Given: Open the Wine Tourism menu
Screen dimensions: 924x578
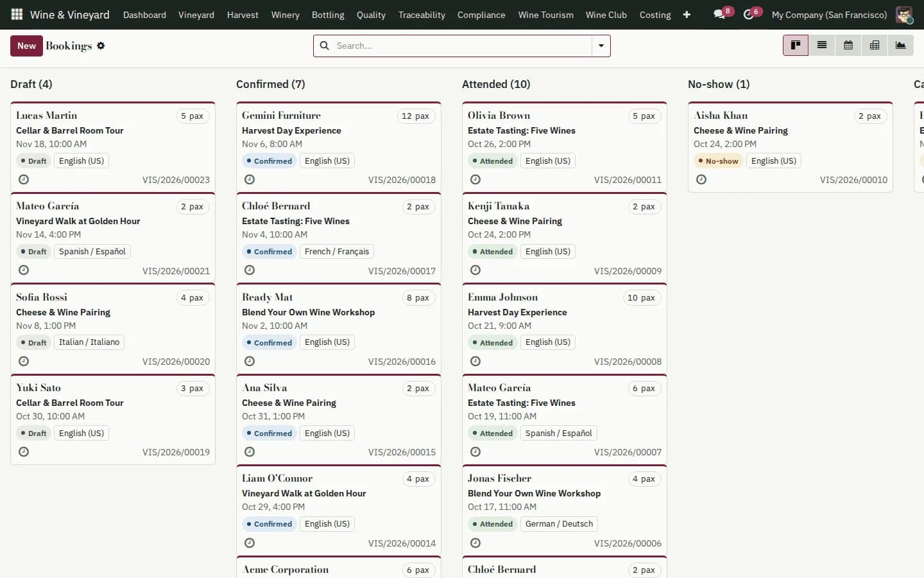Looking at the screenshot, I should tap(546, 15).
